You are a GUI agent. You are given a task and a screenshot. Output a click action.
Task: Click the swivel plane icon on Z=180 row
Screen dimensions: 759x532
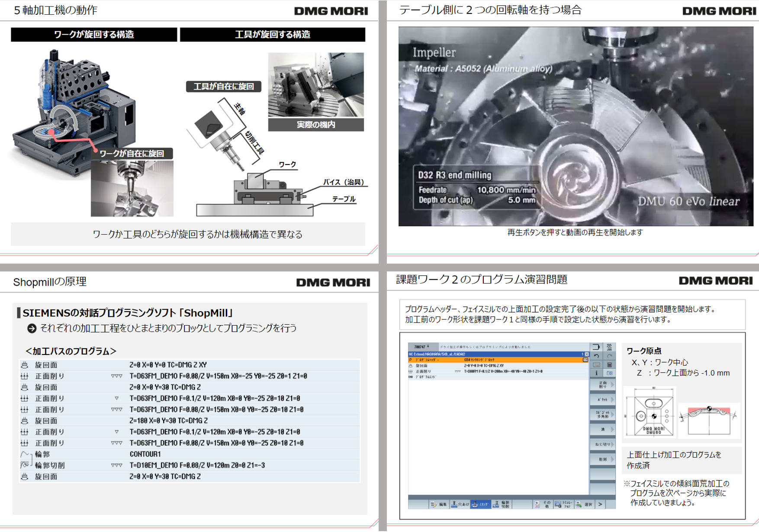[x=25, y=420]
